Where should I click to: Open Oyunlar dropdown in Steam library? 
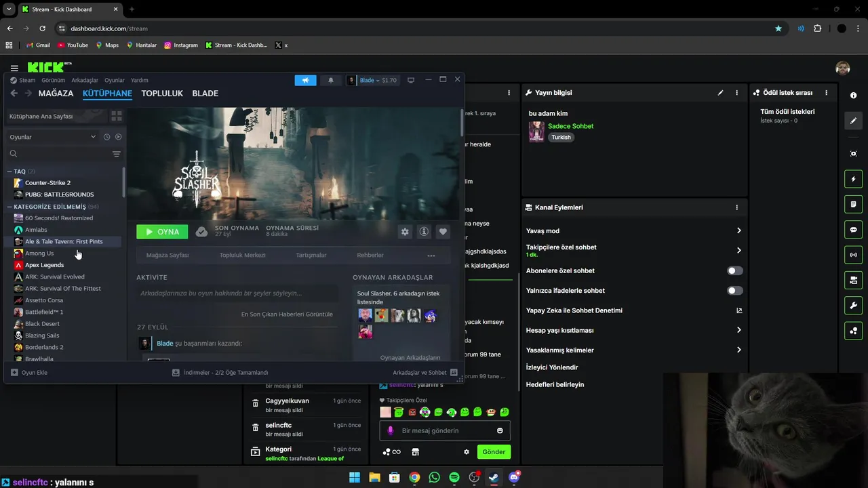[x=53, y=137]
